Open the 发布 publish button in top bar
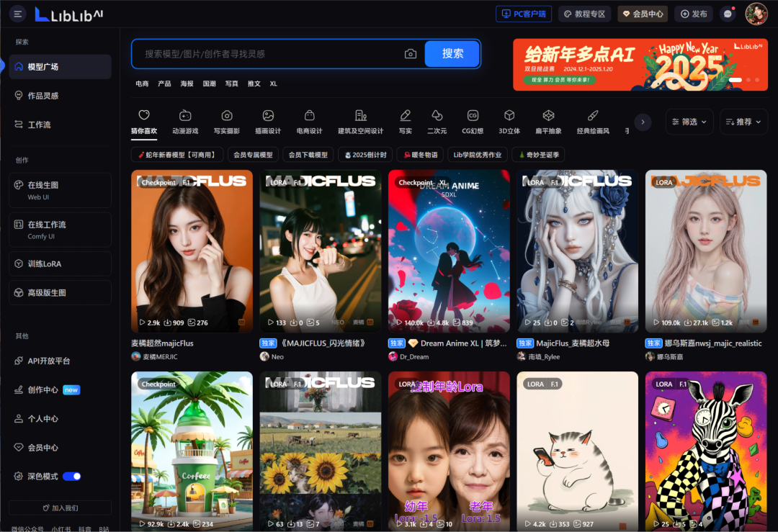 pyautogui.click(x=693, y=14)
